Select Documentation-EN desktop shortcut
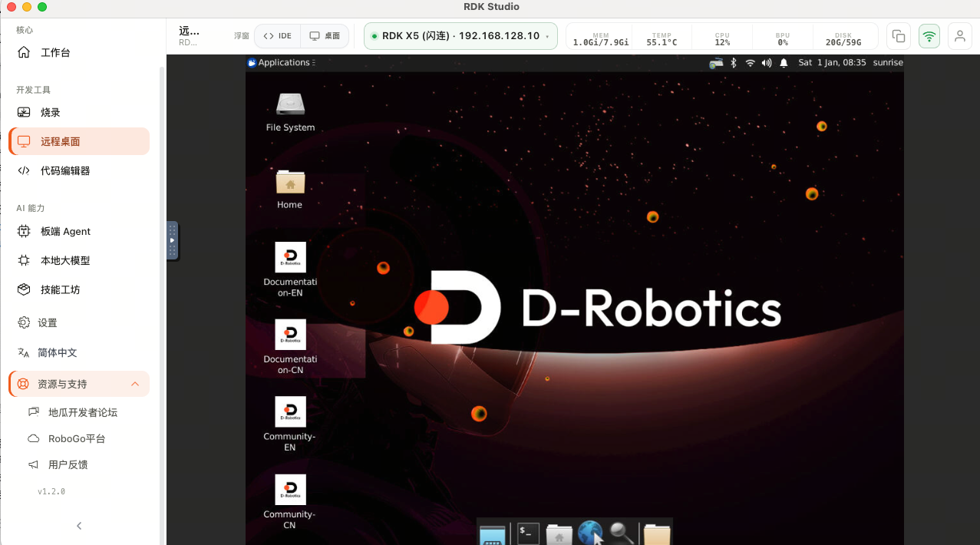The width and height of the screenshot is (980, 545). click(x=290, y=270)
